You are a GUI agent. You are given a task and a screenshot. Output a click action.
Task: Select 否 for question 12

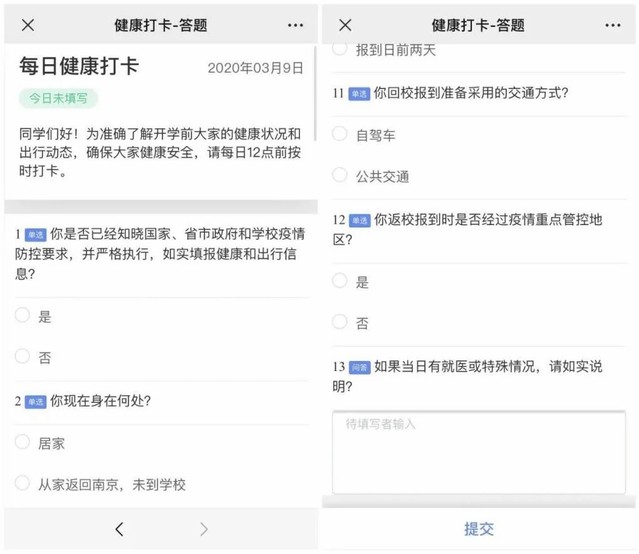[x=340, y=322]
